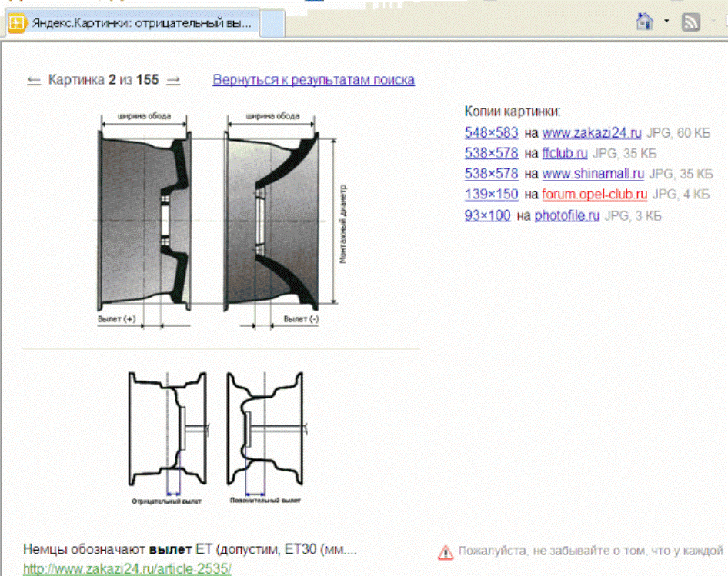This screenshot has width=728, height=576.
Task: Open the 538×578 copy on ffclub.ru
Action: [x=491, y=153]
